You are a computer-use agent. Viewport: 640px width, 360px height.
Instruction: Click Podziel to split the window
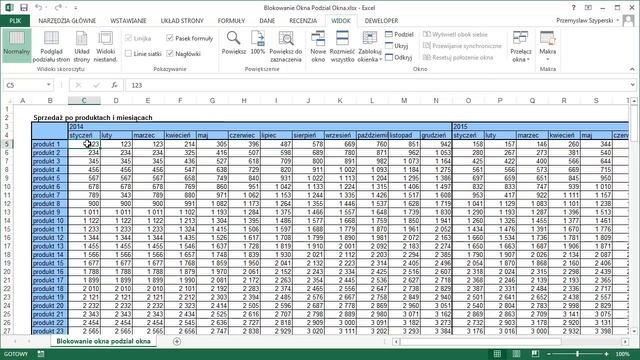(399, 35)
